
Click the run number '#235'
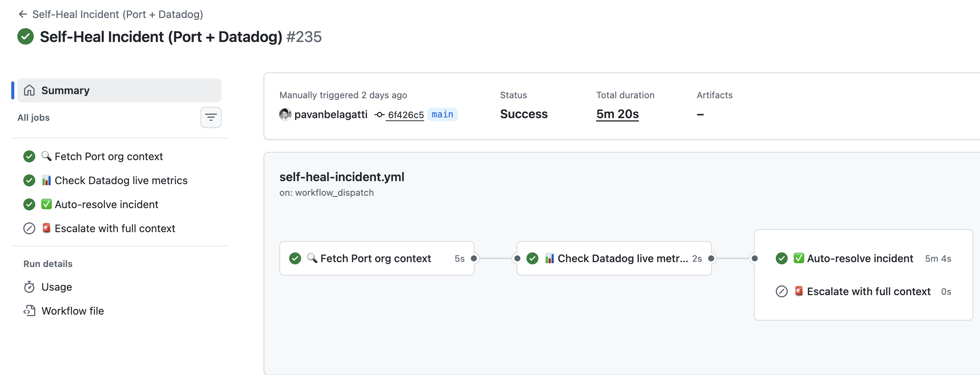304,37
